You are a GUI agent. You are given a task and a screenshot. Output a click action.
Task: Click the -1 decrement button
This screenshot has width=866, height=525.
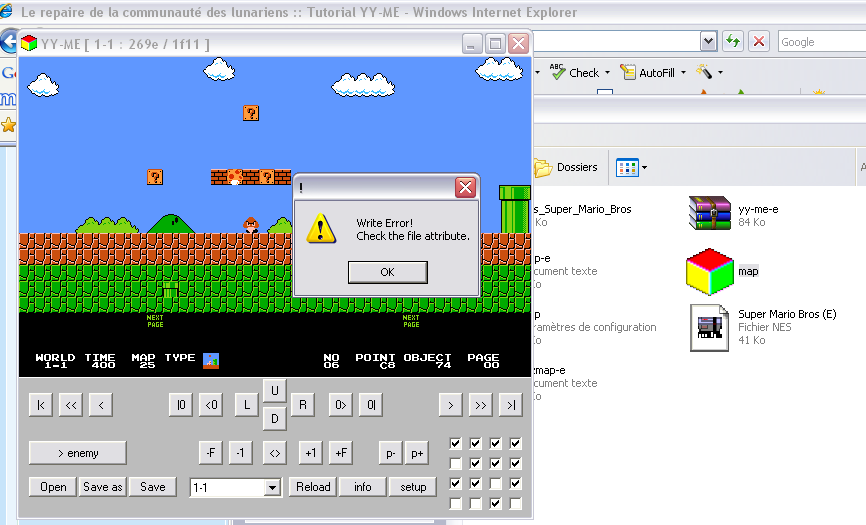(x=240, y=453)
